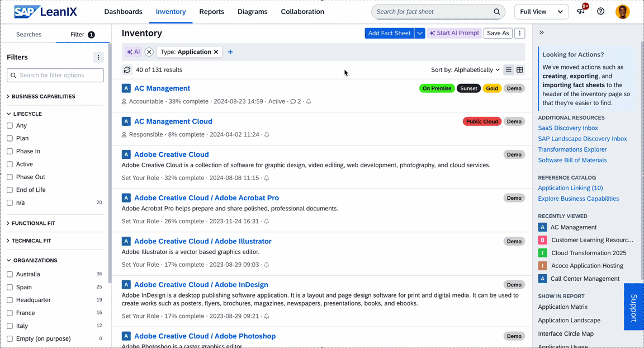The height and width of the screenshot is (348, 644).
Task: Open the Add Fact Sheet dropdown arrow
Action: 420,33
